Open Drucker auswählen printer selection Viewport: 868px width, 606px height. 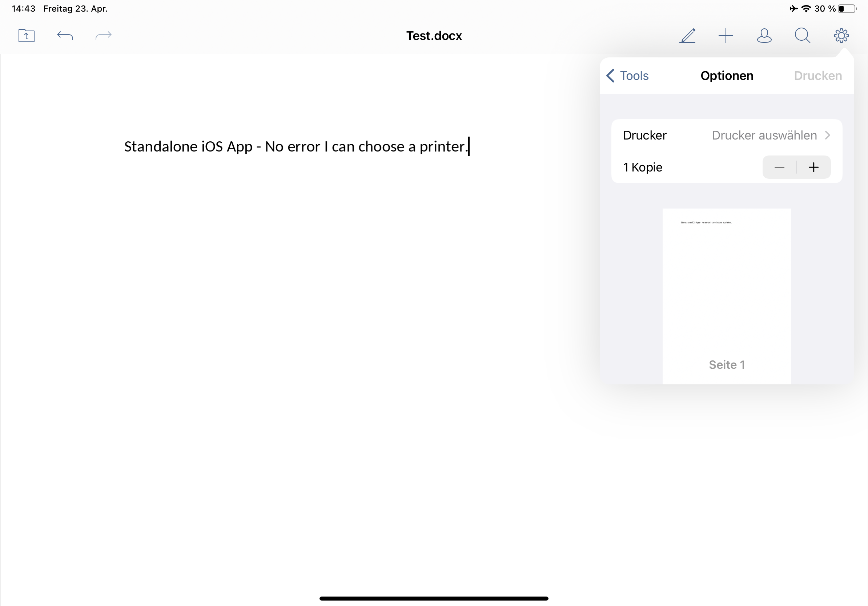coord(764,135)
